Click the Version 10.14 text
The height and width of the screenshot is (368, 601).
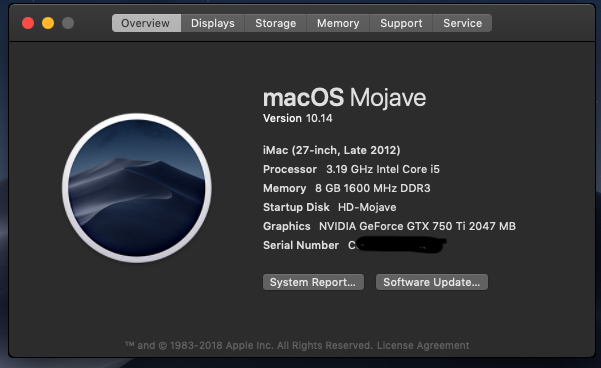[x=297, y=118]
